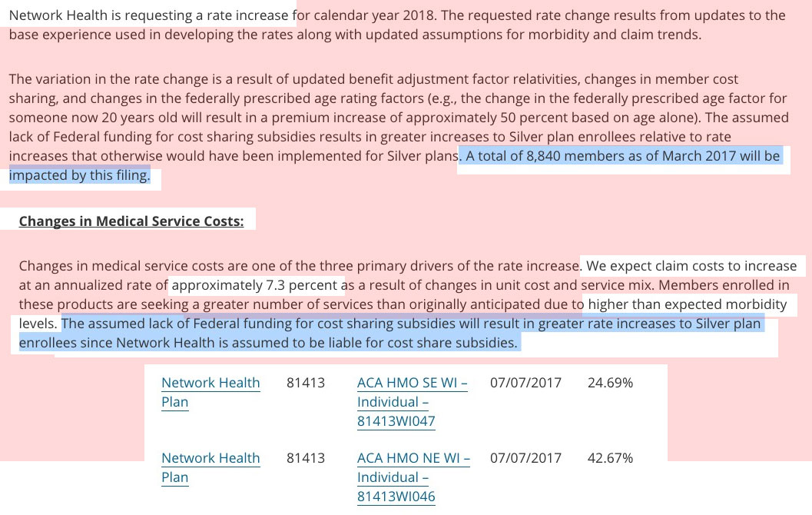The height and width of the screenshot is (515, 812).
Task: Click the 'approximately 7.3 percent' text
Action: tap(255, 285)
